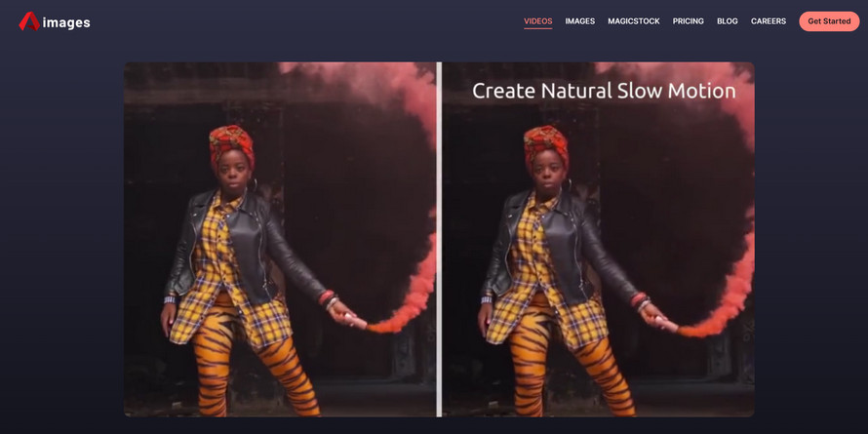Click the right slow motion video panel
The width and height of the screenshot is (868, 434).
coord(599,239)
